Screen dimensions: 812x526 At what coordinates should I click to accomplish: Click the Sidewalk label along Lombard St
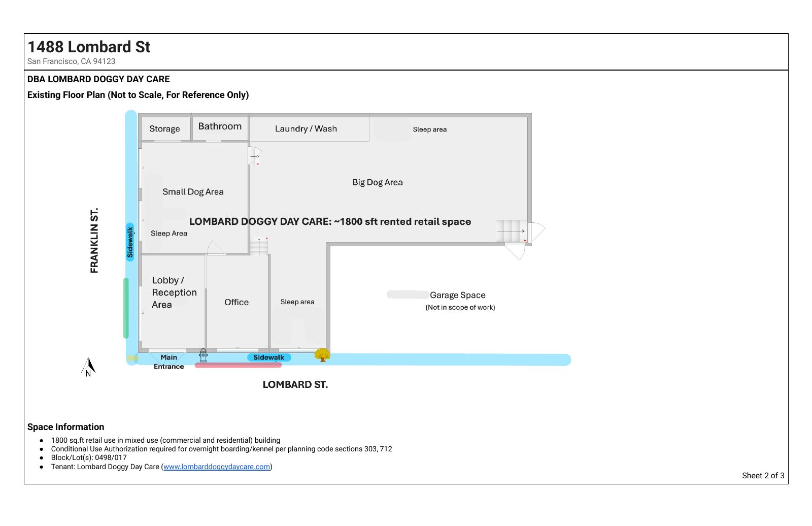[x=269, y=357]
